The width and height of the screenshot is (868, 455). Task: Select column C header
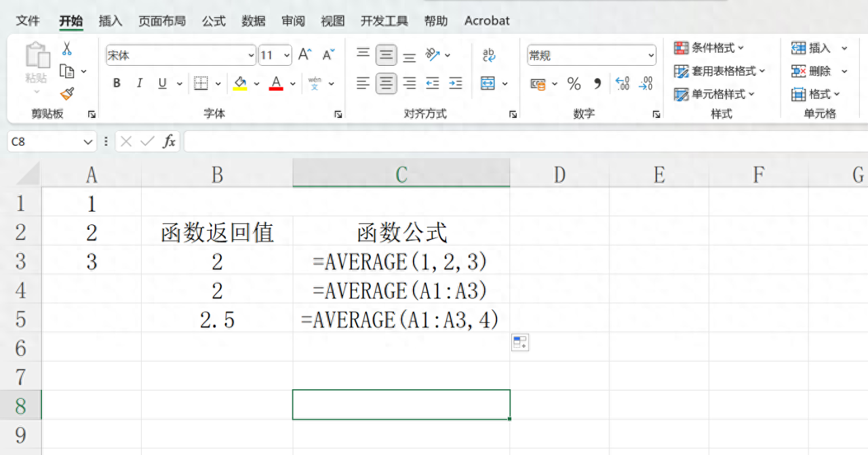pyautogui.click(x=401, y=174)
